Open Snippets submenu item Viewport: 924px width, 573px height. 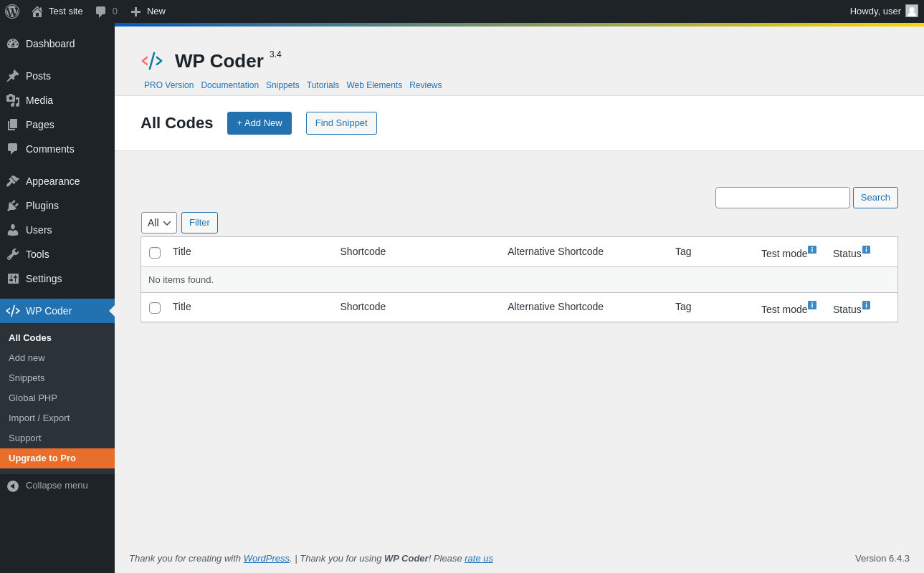pos(27,378)
